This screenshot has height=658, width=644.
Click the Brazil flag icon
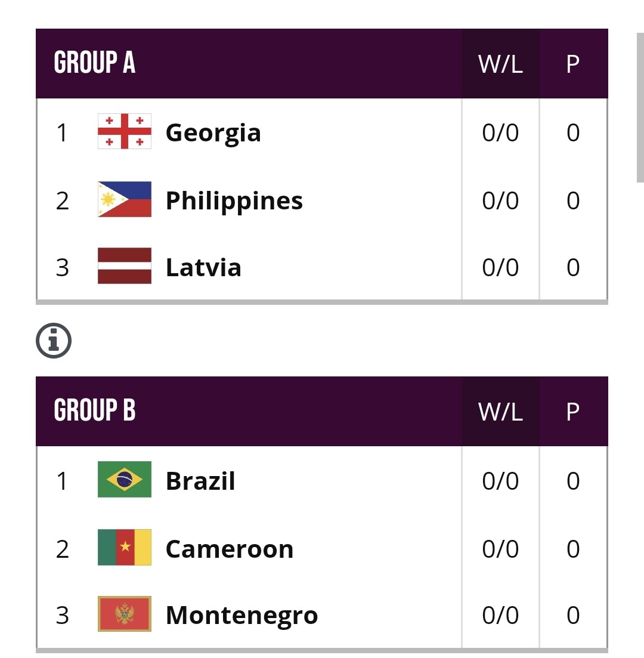pos(124,480)
